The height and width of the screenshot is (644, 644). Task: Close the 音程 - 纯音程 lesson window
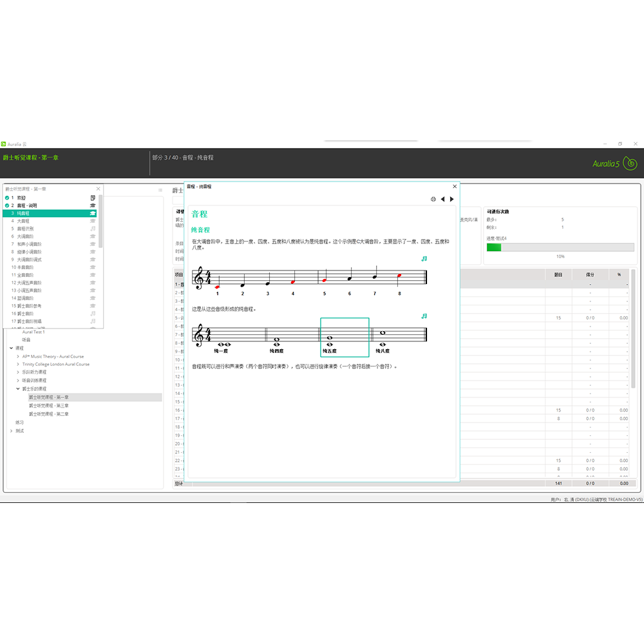coord(455,186)
